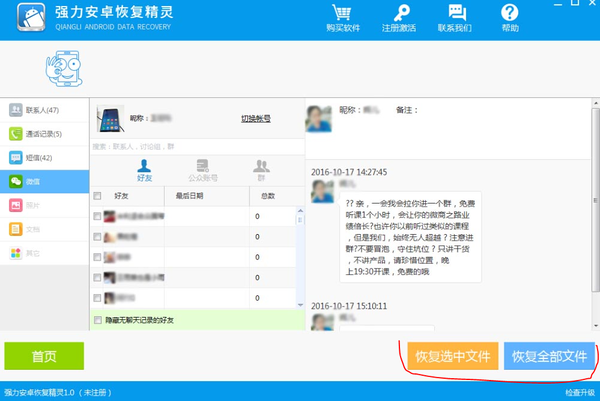Click the chat panel scroll-up arrow
Screen dimensions: 600x401
click(x=596, y=103)
